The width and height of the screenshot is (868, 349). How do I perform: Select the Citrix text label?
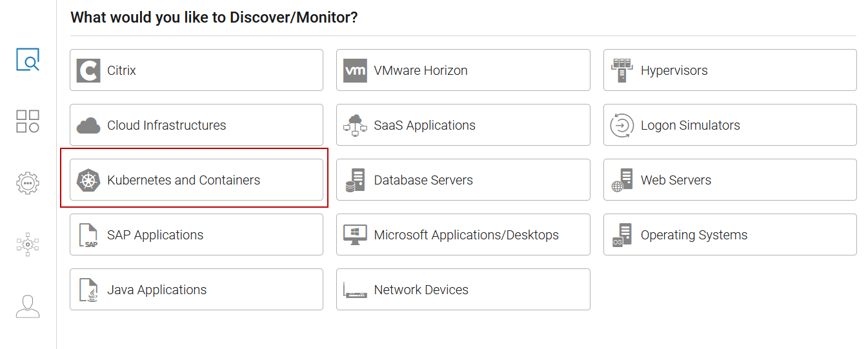(x=121, y=70)
